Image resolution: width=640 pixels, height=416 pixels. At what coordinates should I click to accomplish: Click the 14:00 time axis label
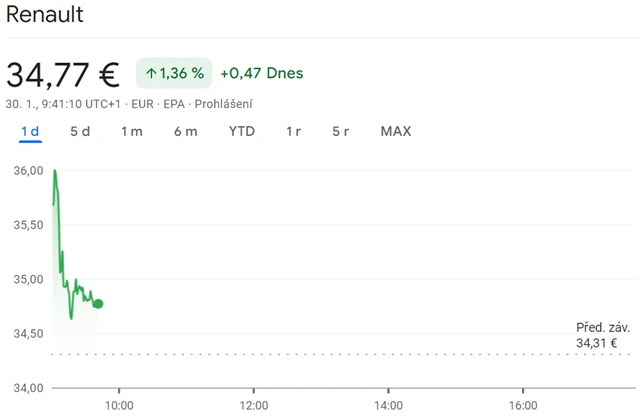point(388,405)
